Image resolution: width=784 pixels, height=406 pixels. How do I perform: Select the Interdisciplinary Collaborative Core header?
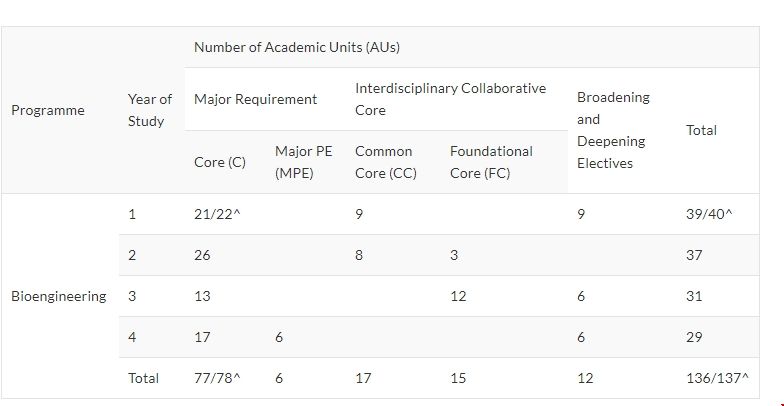pos(450,99)
